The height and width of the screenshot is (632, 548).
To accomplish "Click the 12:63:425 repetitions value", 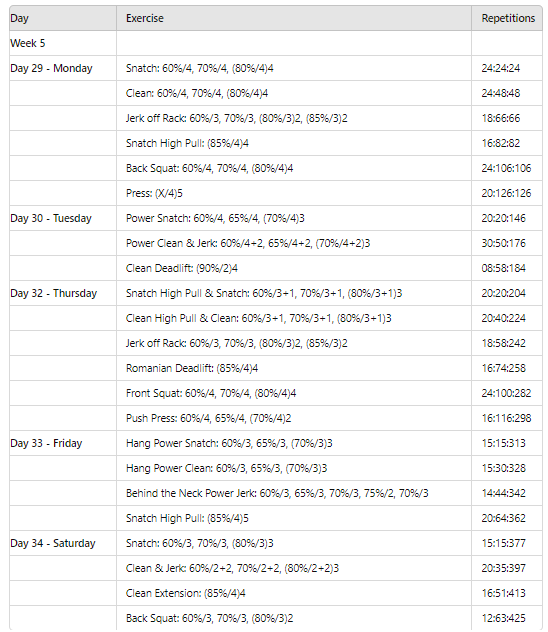I will click(x=503, y=618).
